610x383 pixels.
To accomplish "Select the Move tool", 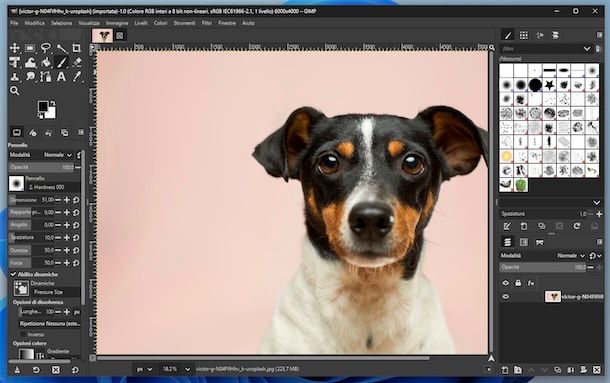I will [15, 48].
